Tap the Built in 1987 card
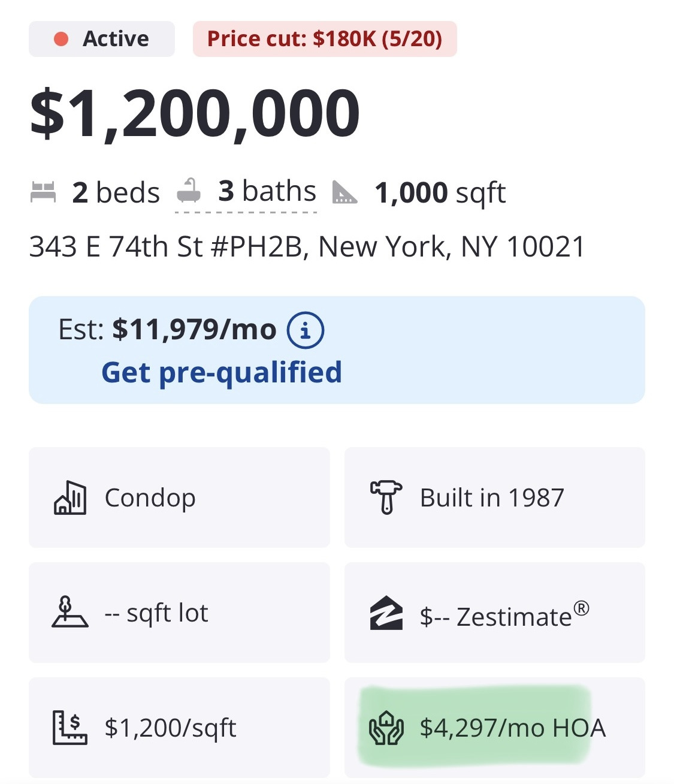Image resolution: width=674 pixels, height=784 pixels. coord(494,497)
